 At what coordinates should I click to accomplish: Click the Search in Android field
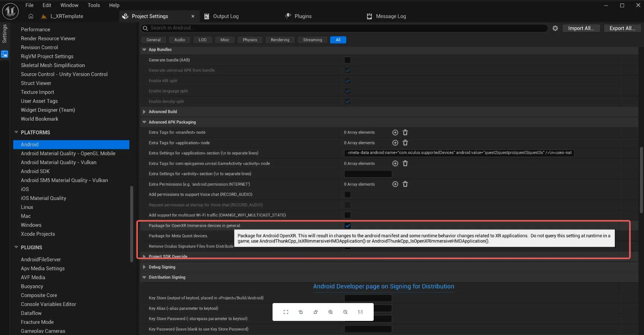click(344, 28)
